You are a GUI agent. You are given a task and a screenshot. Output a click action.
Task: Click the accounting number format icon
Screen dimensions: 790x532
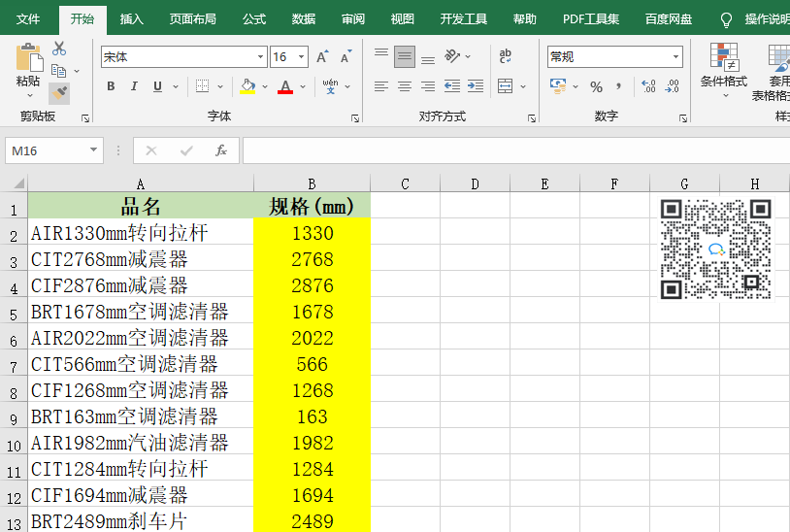click(558, 86)
